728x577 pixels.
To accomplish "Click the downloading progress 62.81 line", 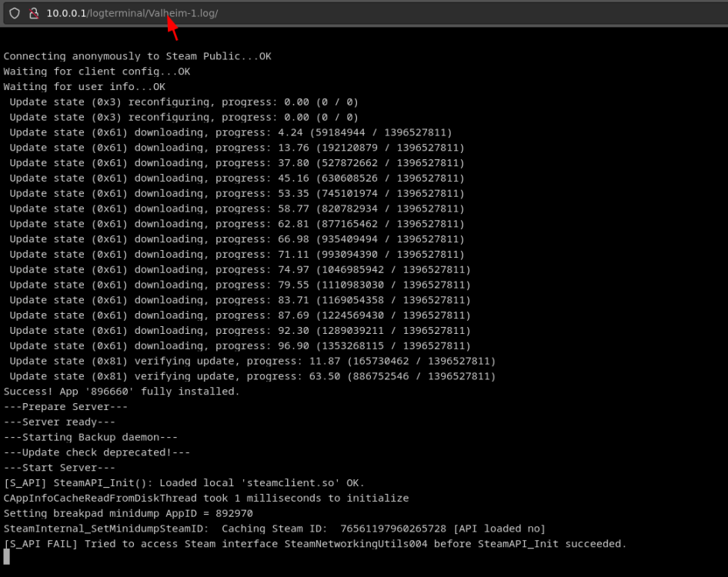I will (237, 224).
